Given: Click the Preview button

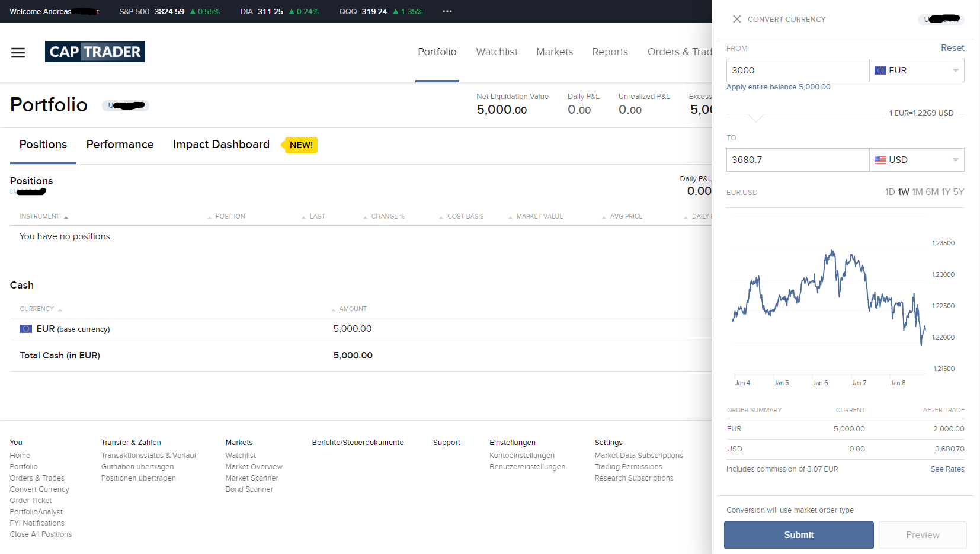Looking at the screenshot, I should (923, 535).
